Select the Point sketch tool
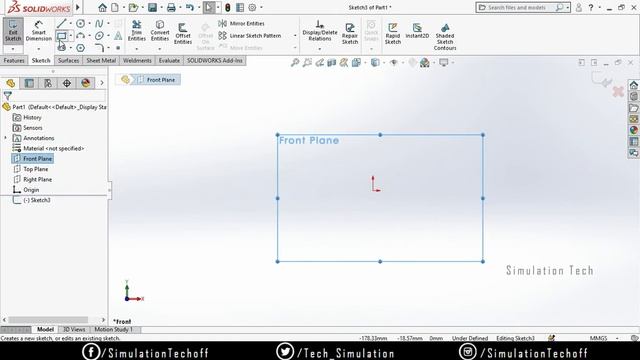 [x=118, y=48]
